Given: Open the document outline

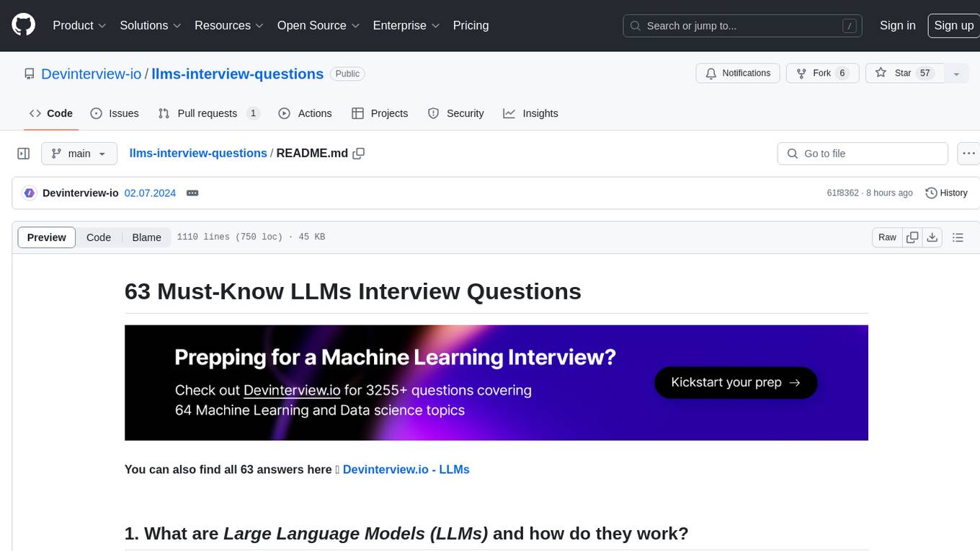Looking at the screenshot, I should pos(958,237).
